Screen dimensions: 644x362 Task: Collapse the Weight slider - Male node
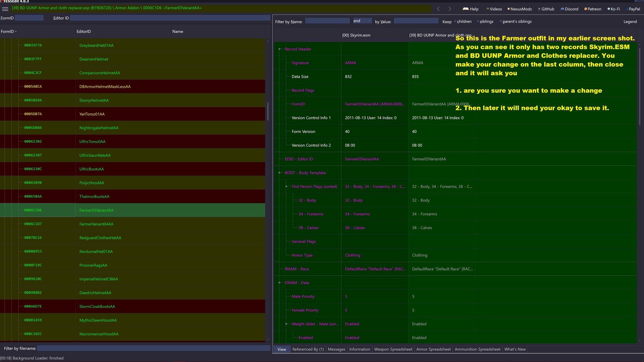[x=286, y=324]
